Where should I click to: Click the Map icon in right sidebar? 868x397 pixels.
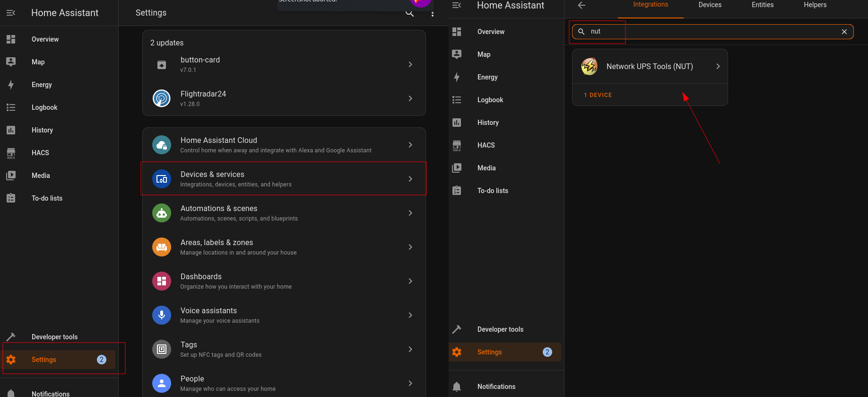pyautogui.click(x=457, y=54)
